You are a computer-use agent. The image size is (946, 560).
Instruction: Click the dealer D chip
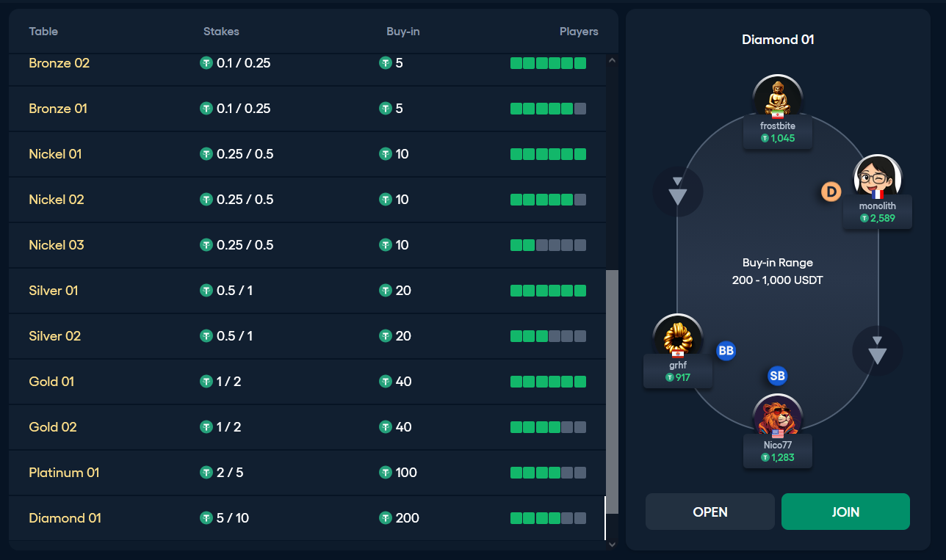(831, 192)
